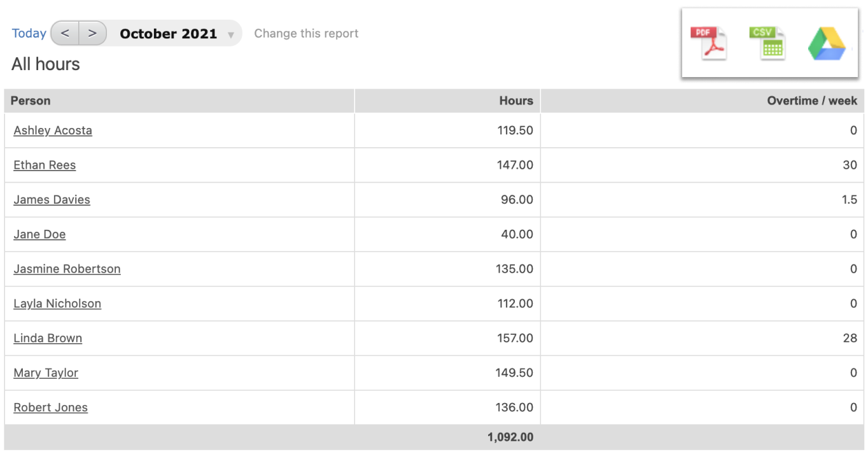The width and height of the screenshot is (868, 454).
Task: Select Mary Taylor's name
Action: pos(46,372)
